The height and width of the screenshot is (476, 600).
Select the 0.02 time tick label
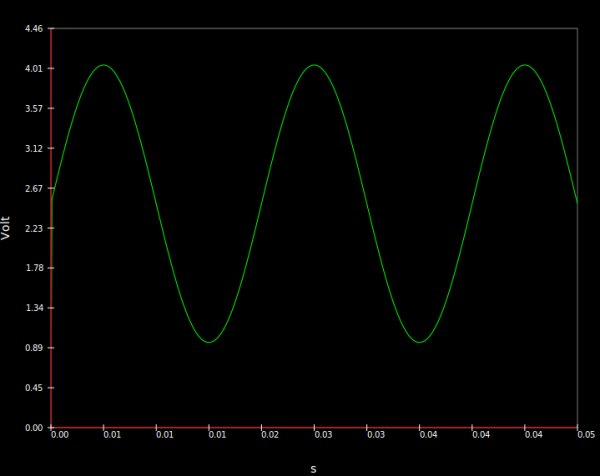[x=270, y=435]
